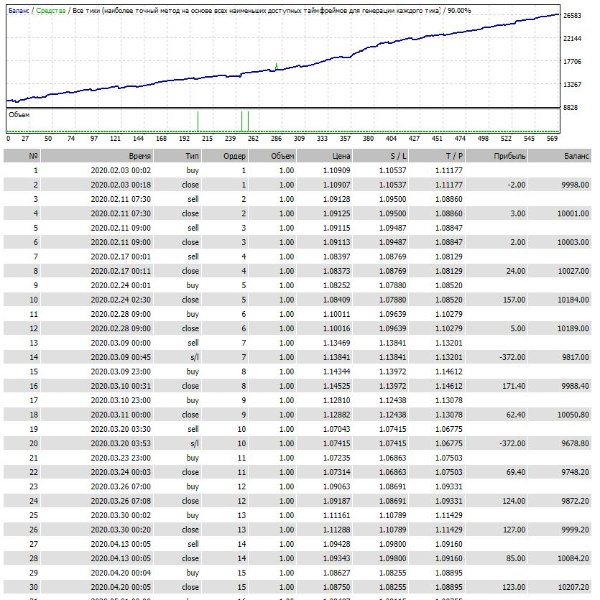Select time cell '2020.03.26 07:08'
The image size is (600, 600).
121,501
